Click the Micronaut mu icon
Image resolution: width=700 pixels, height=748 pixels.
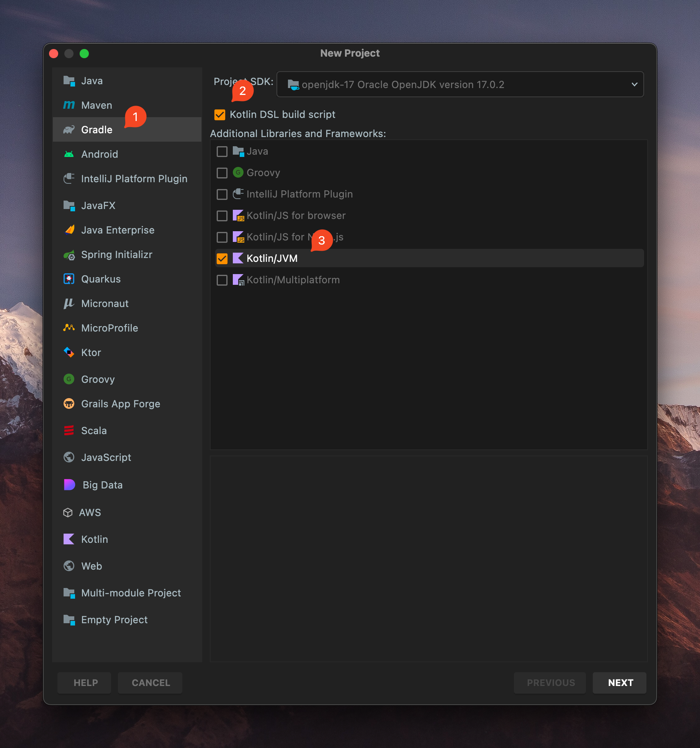[69, 304]
